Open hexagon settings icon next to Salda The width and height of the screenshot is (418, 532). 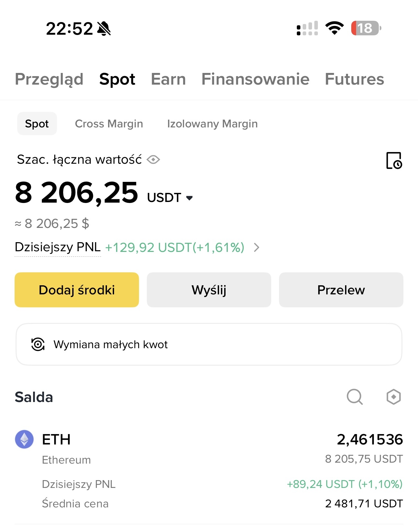[393, 397]
